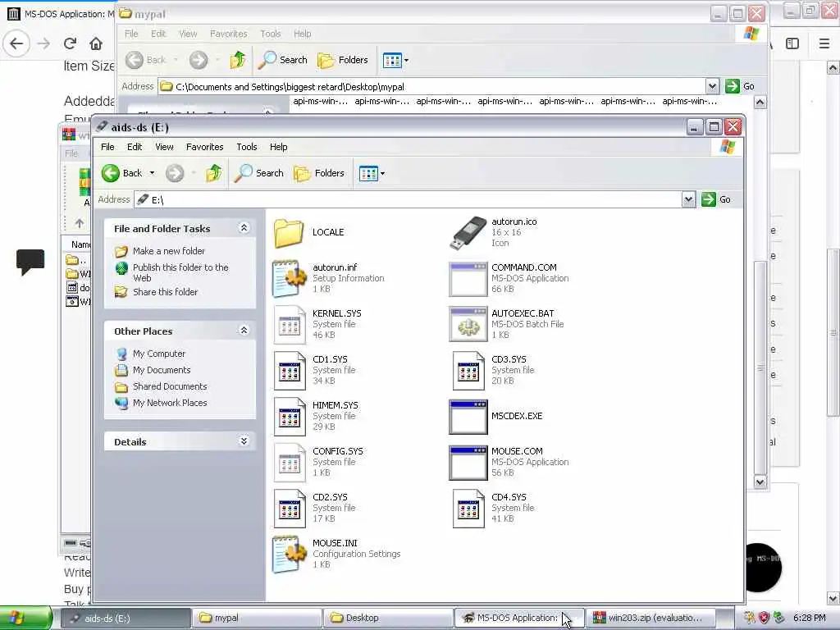Select the autorun.ico USB drive icon
Viewport: 840px width, 630px height.
468,232
